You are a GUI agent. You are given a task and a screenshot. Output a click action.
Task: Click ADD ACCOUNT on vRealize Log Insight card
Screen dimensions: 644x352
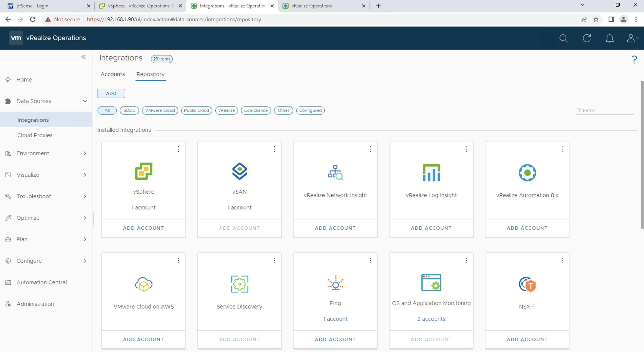coord(431,228)
